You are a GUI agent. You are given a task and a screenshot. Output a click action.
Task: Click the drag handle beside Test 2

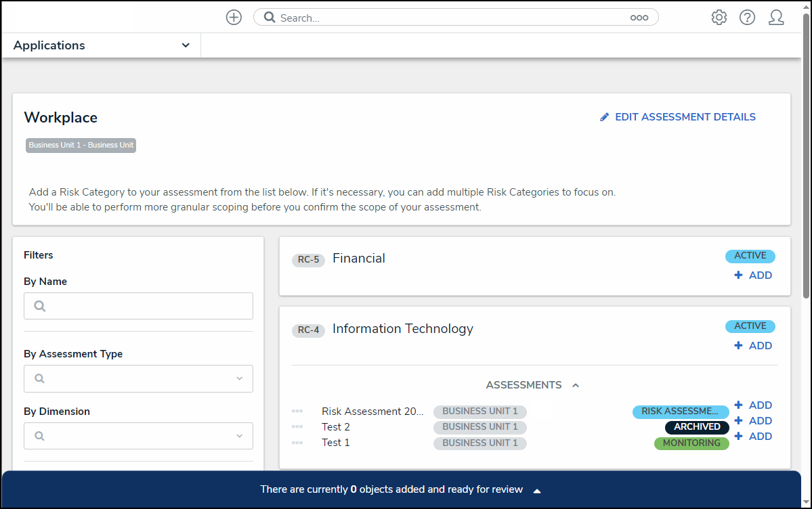297,427
